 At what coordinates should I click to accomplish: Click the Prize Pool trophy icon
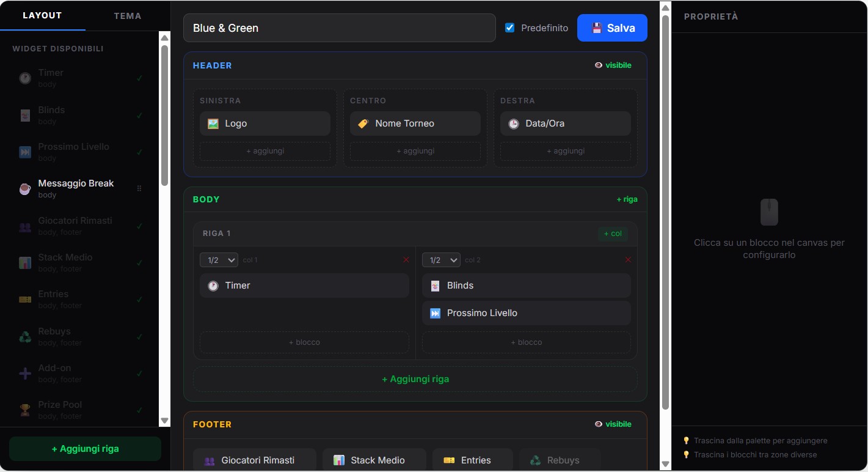(25, 410)
